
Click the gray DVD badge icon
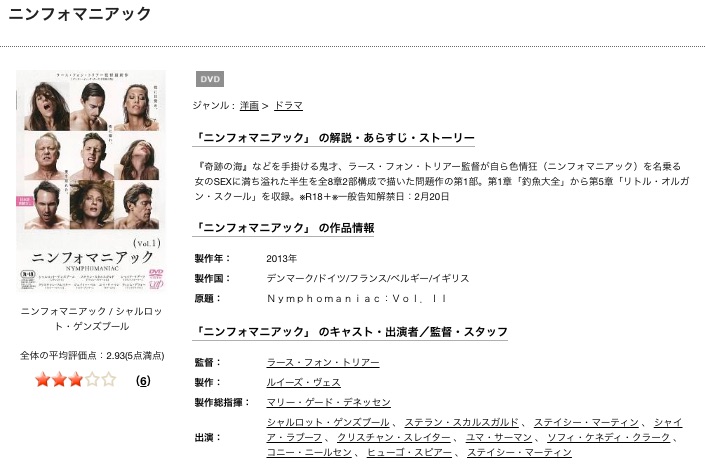tap(210, 79)
